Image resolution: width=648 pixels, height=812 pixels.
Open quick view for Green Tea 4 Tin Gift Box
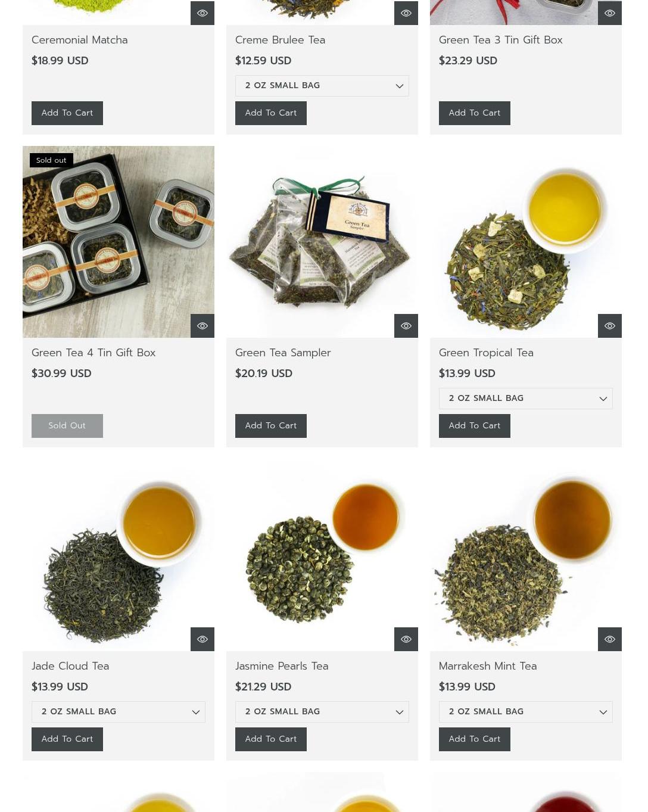point(202,326)
